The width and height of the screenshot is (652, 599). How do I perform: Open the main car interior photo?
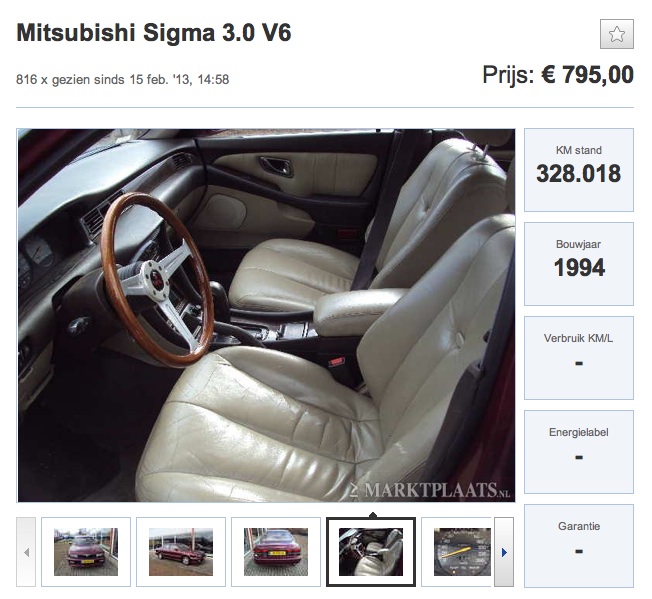[266, 315]
